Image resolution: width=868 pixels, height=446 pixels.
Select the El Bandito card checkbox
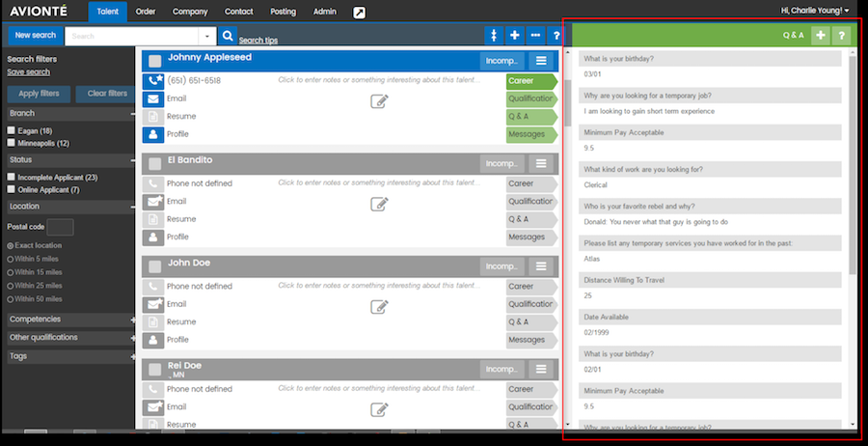[x=155, y=164]
